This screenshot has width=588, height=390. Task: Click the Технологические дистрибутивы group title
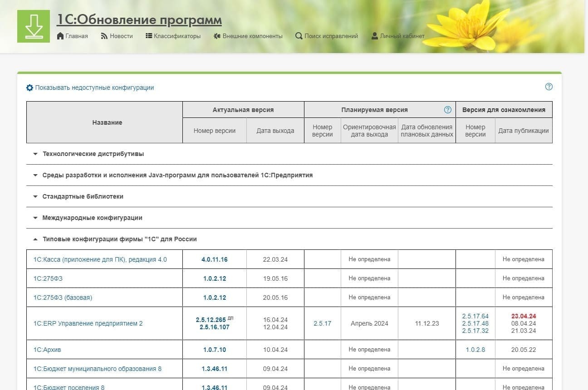(93, 154)
